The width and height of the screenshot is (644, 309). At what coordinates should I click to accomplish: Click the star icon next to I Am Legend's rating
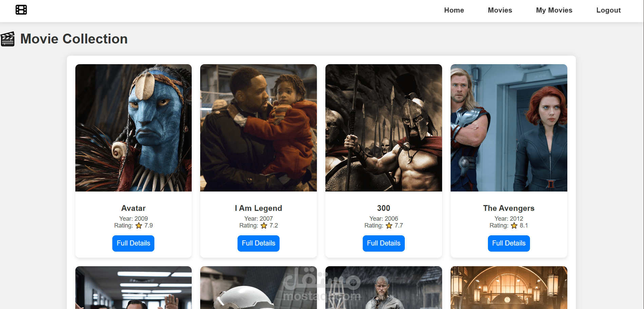[x=264, y=225]
